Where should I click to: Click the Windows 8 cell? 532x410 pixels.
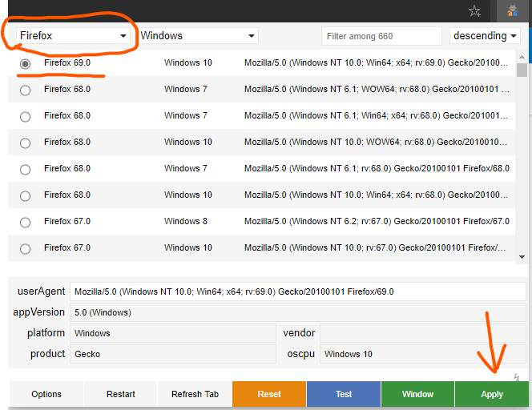click(x=186, y=222)
